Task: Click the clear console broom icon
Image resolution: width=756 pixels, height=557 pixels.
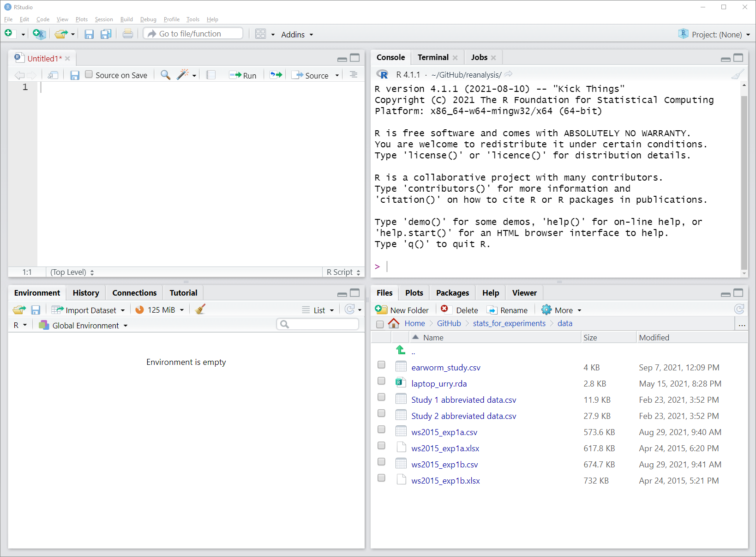Action: (x=738, y=74)
